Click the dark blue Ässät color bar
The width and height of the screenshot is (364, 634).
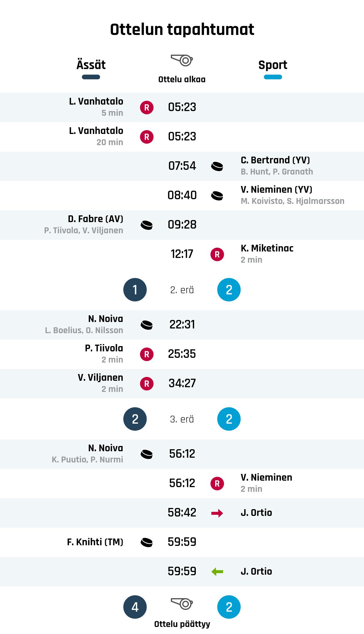click(91, 77)
